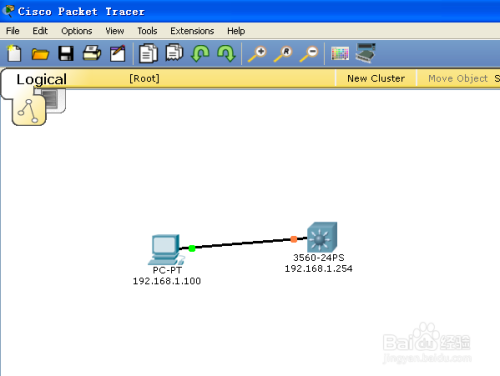
Task: Click the orange link light near switch
Action: 294,239
